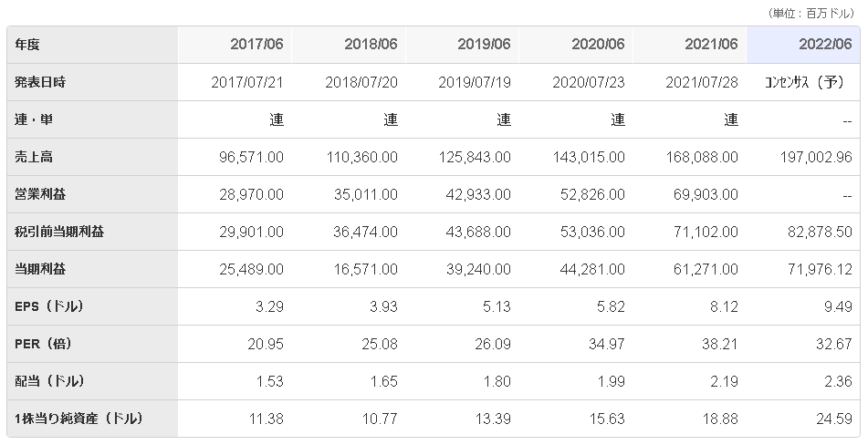Click the 売上高 row label
This screenshot has width=868, height=445.
click(x=34, y=157)
